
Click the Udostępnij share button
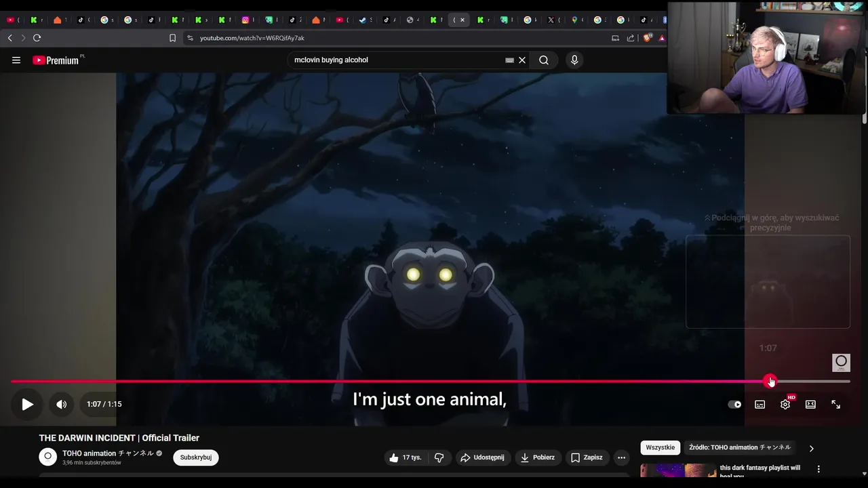[483, 457]
